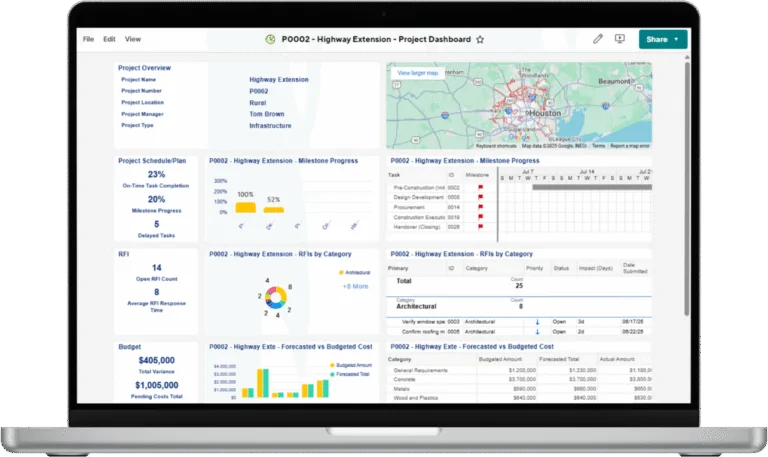
Task: Click 'View larger map' link
Action: (418, 73)
